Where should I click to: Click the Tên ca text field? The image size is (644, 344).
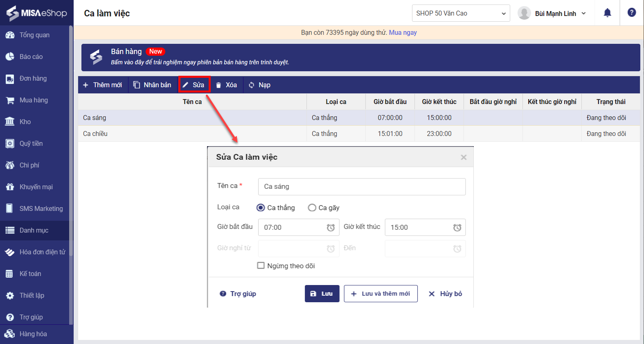pyautogui.click(x=362, y=187)
